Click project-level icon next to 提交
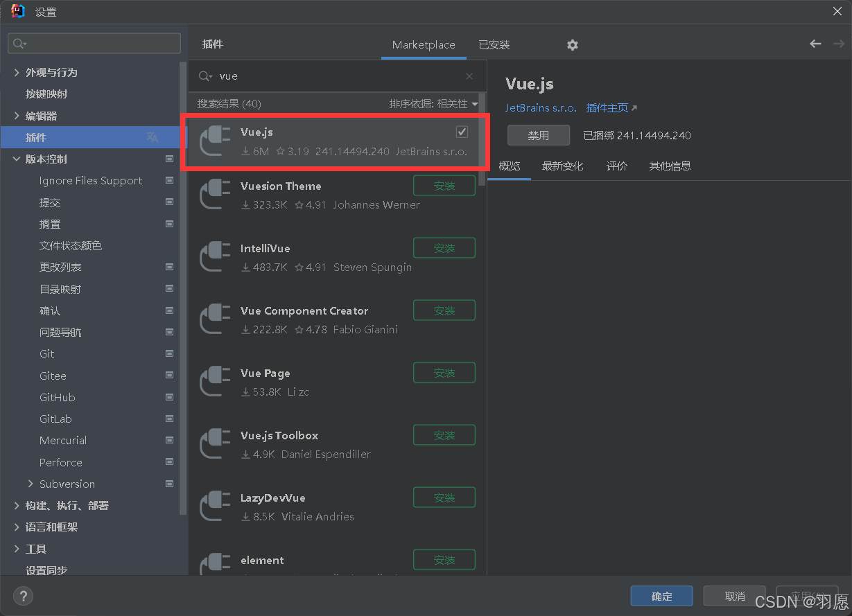Viewport: 852px width, 616px height. (x=169, y=202)
